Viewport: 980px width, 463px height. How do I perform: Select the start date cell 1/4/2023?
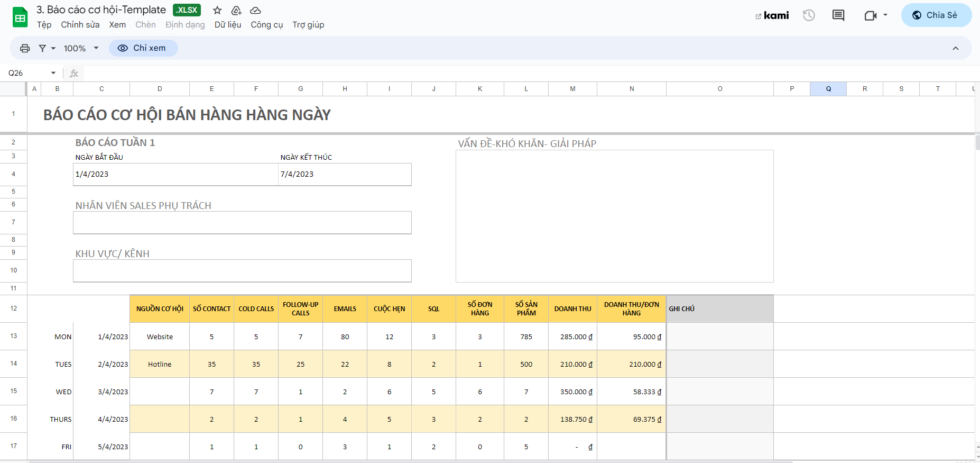click(x=175, y=174)
